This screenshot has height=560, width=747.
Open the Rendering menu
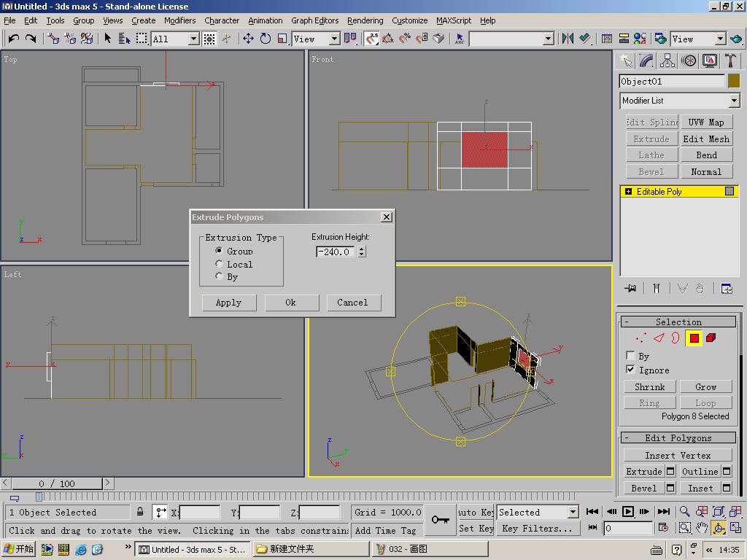tap(365, 20)
